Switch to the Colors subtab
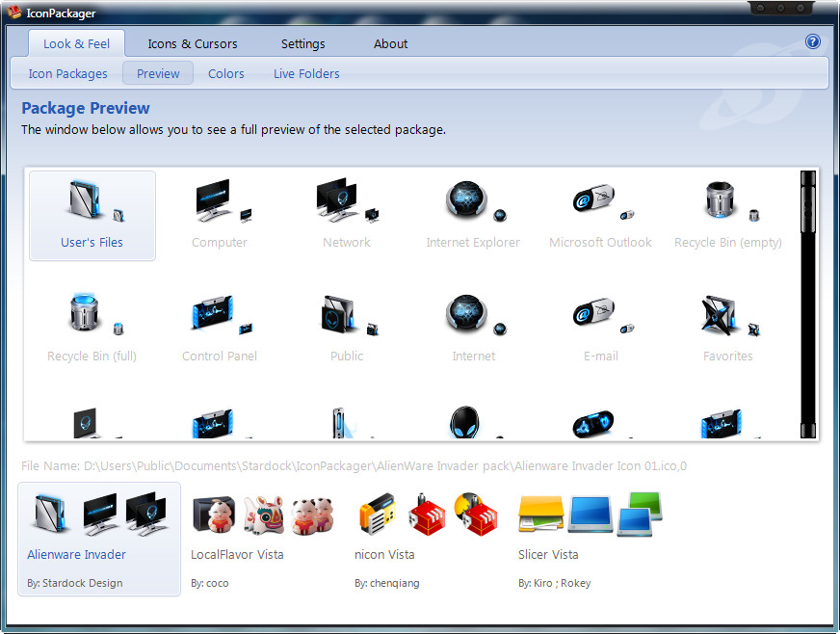The width and height of the screenshot is (840, 634). click(226, 73)
